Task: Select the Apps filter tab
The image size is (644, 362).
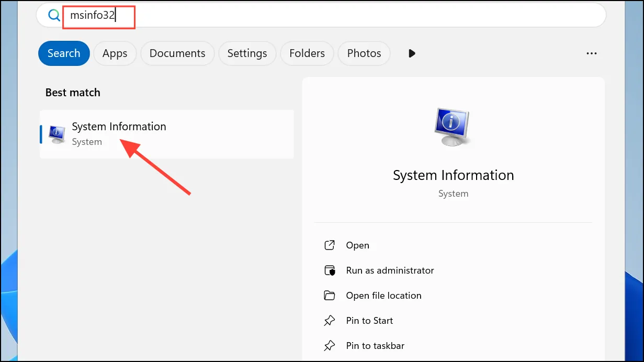Action: click(x=115, y=53)
